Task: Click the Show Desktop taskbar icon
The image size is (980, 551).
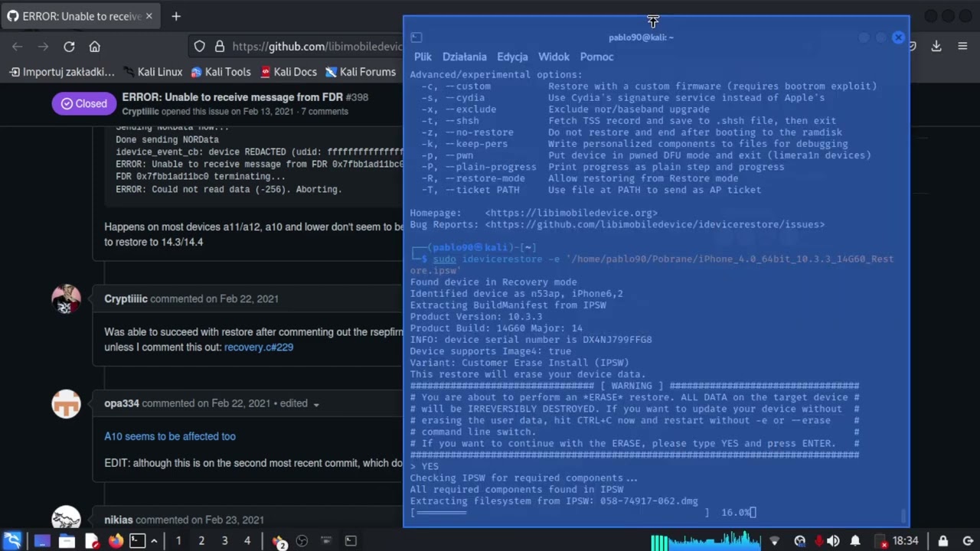Action: (42, 541)
